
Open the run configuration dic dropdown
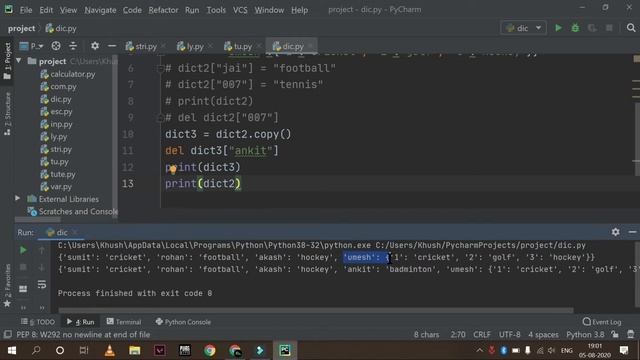tap(523, 28)
